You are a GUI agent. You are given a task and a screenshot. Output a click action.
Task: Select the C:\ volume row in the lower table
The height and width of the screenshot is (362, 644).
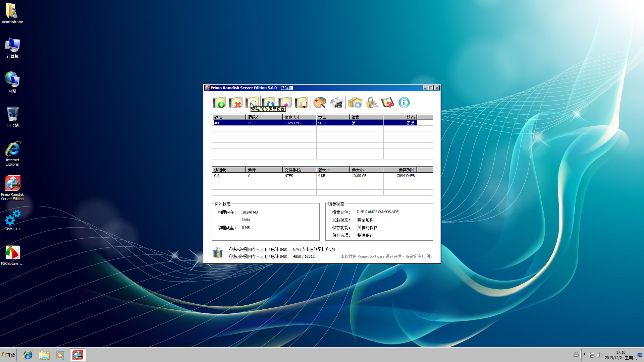point(315,176)
